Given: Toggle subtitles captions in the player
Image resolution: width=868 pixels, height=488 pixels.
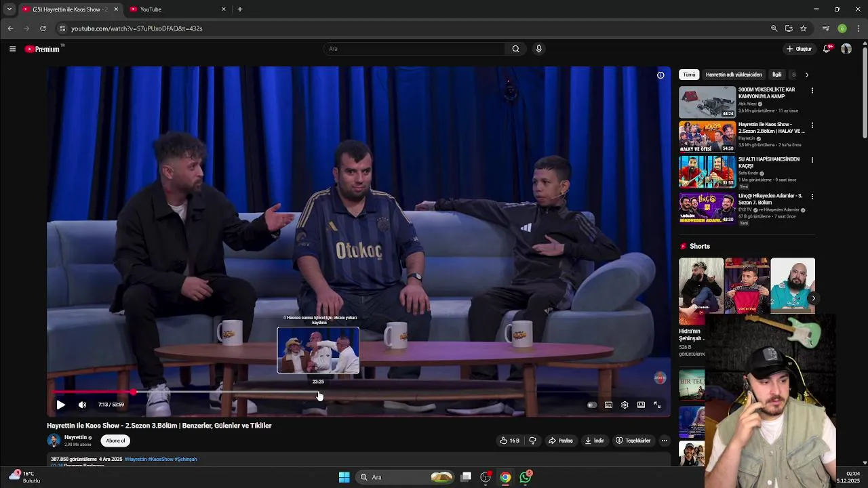Looking at the screenshot, I should point(608,405).
